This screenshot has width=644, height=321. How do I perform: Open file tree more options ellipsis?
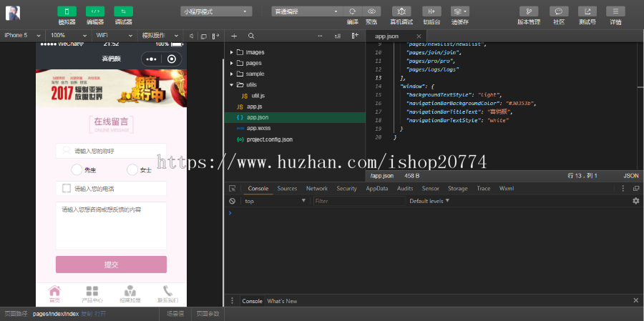pyautogui.click(x=320, y=36)
